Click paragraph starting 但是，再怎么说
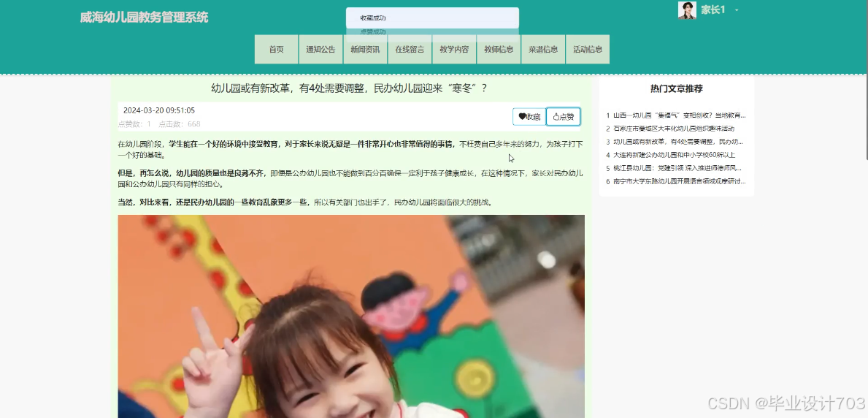Viewport: 868px width, 418px height. (x=350, y=178)
